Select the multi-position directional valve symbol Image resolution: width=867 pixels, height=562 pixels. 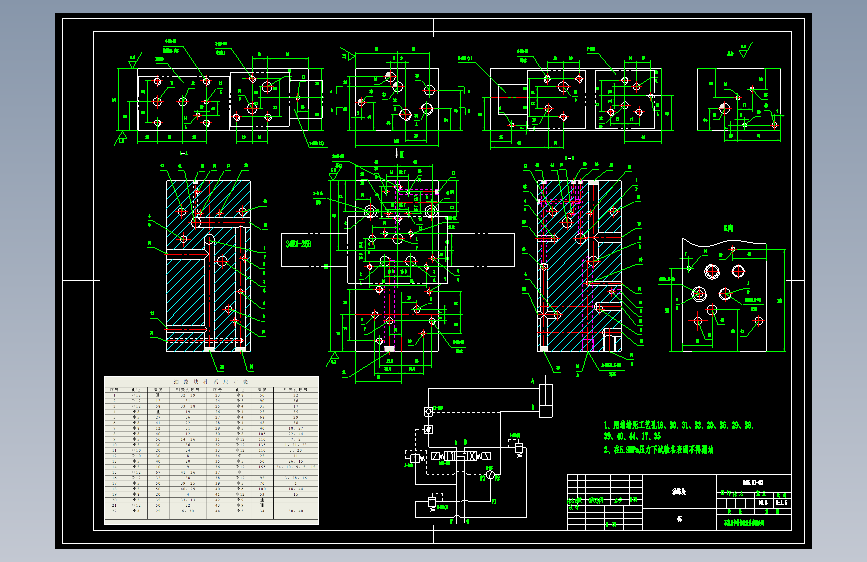coord(461,456)
